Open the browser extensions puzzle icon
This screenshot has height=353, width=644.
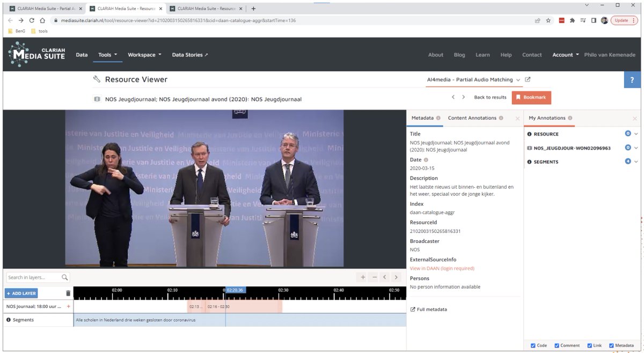573,20
